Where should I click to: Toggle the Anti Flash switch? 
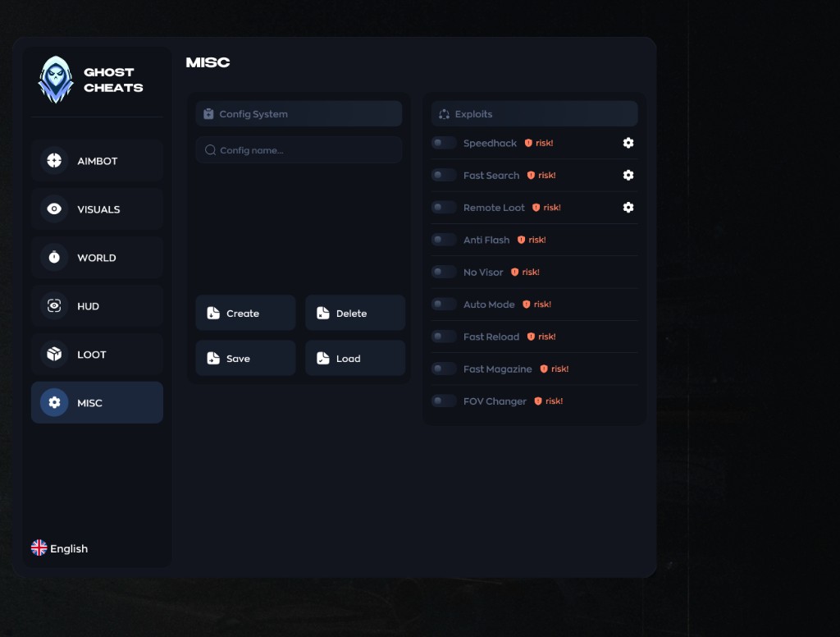[444, 240]
